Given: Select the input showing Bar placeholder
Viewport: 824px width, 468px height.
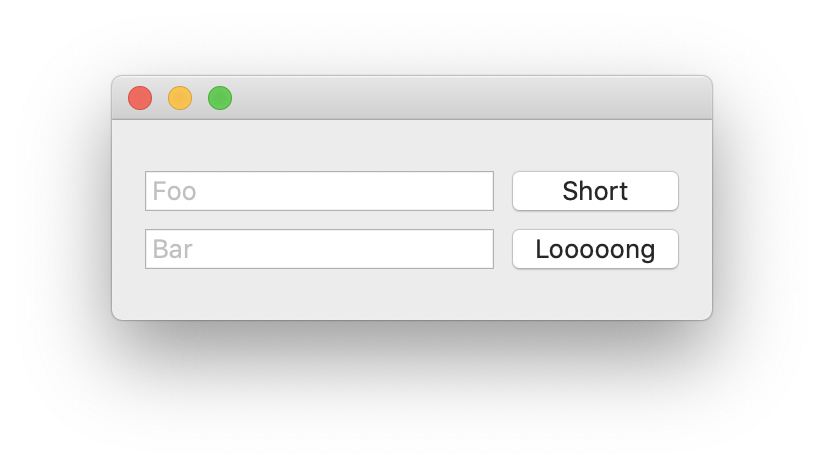Looking at the screenshot, I should point(319,249).
